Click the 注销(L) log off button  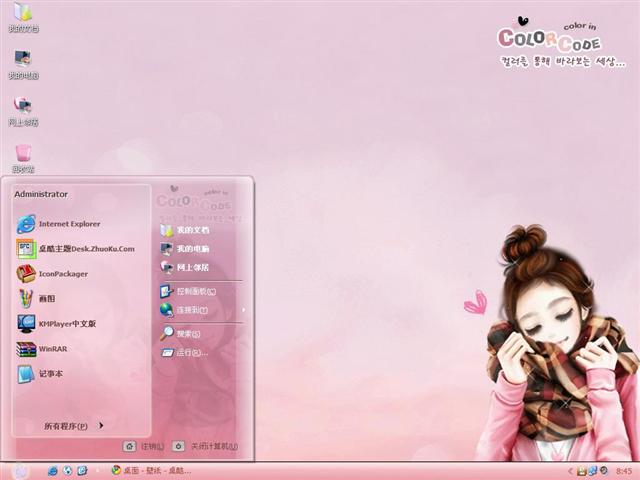[x=143, y=446]
